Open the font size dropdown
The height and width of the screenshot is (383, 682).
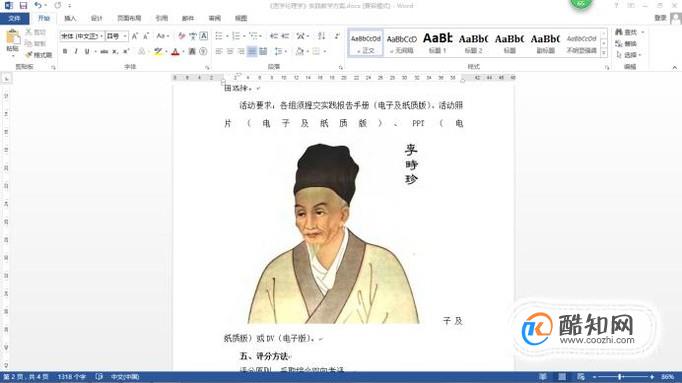pos(125,36)
